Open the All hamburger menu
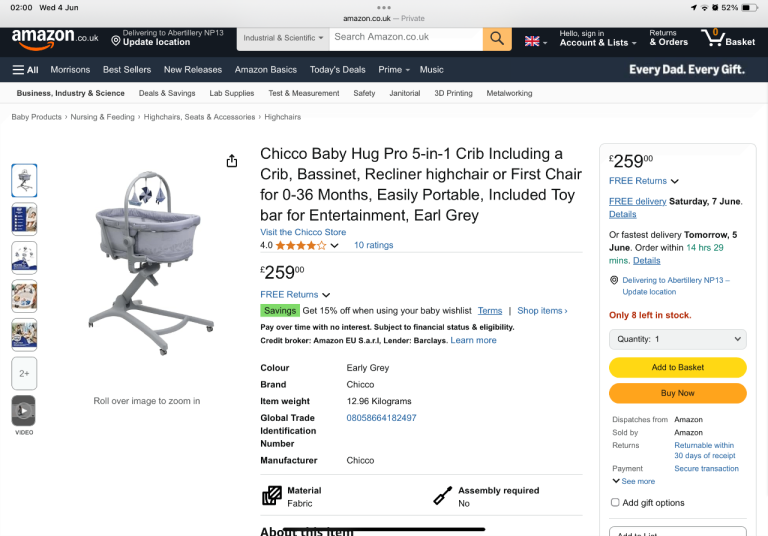 [25, 70]
